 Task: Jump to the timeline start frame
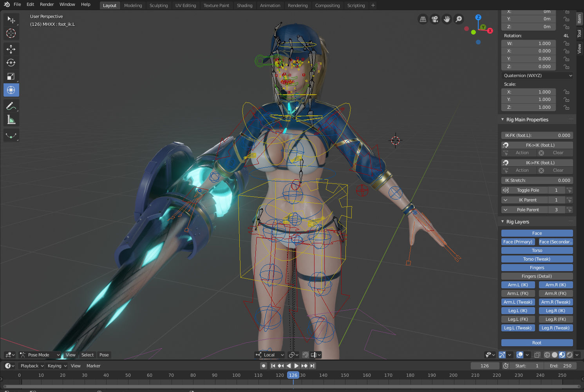tap(273, 366)
